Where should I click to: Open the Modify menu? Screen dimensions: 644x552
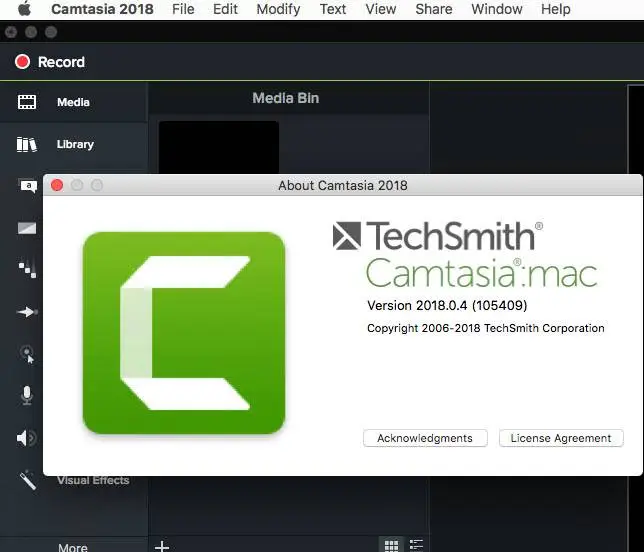(278, 9)
